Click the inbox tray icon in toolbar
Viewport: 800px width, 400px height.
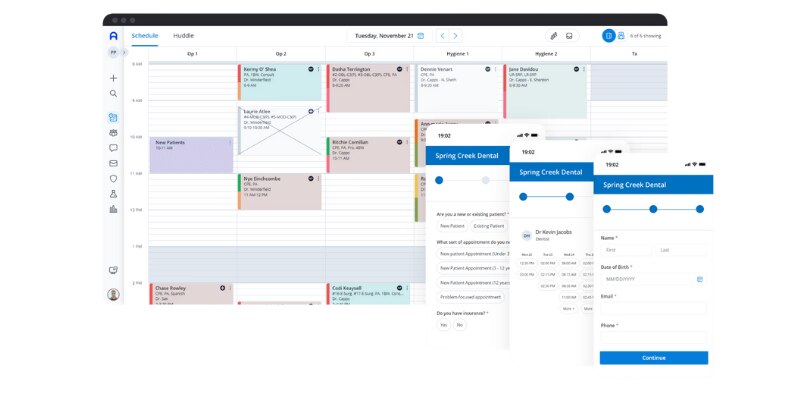(x=569, y=36)
